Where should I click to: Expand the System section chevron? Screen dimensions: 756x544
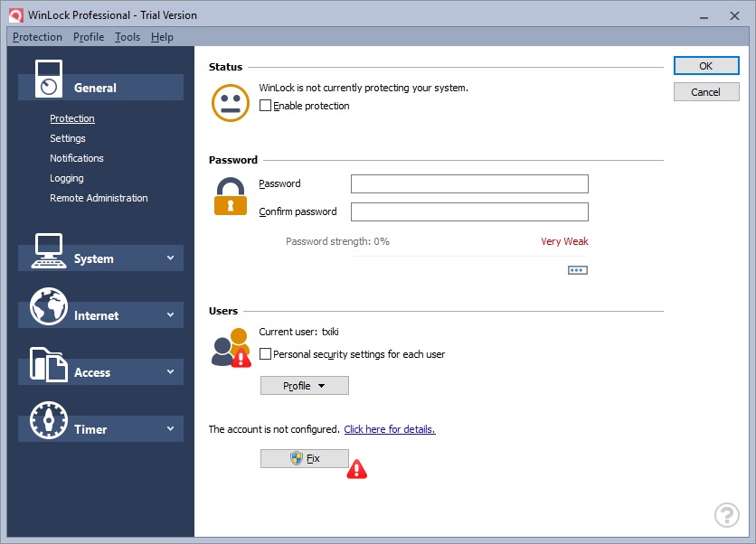pos(171,258)
